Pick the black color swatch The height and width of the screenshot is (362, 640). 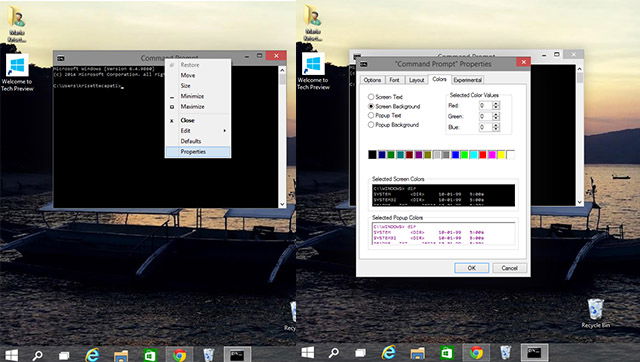coord(372,155)
